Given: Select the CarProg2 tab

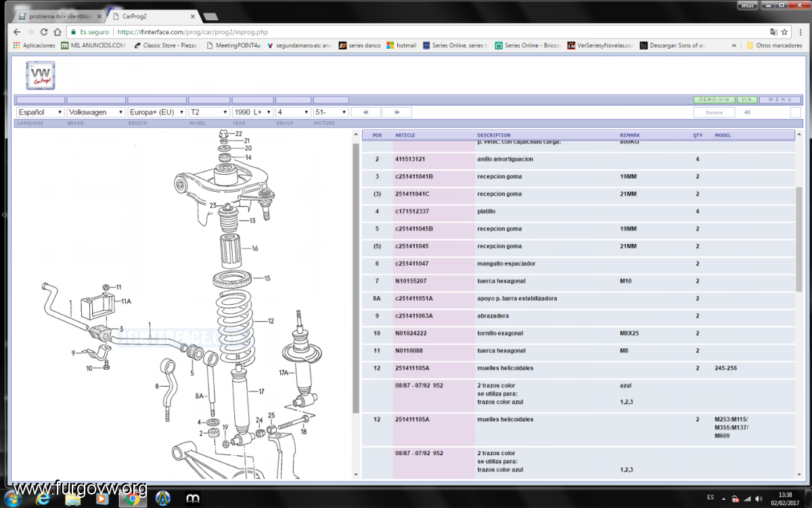Looking at the screenshot, I should [x=153, y=16].
